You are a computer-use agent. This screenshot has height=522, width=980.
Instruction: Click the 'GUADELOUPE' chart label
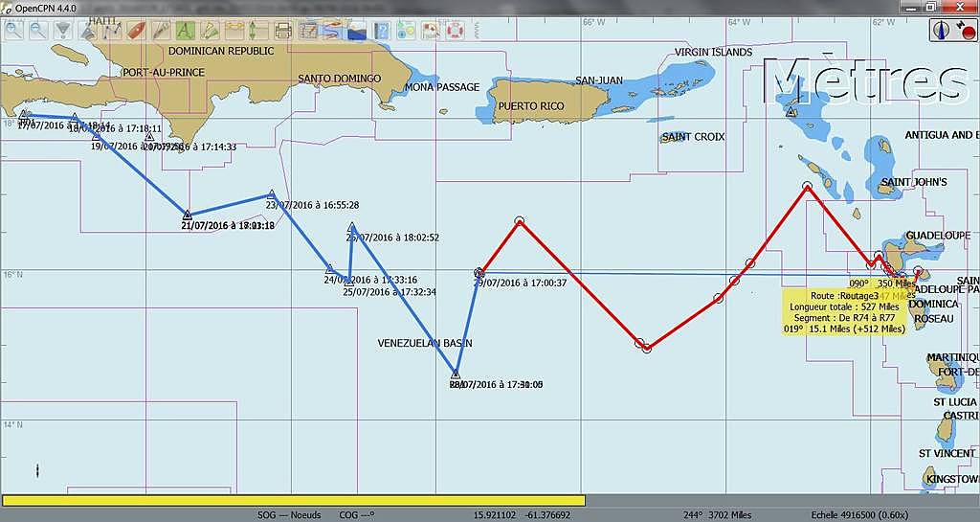(938, 235)
